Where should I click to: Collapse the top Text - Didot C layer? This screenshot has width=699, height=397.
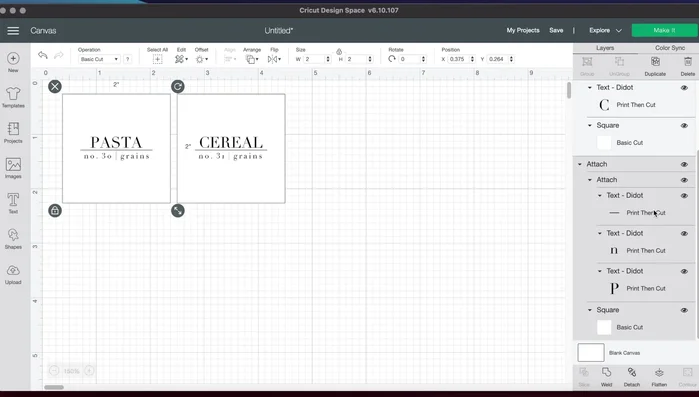click(x=590, y=88)
